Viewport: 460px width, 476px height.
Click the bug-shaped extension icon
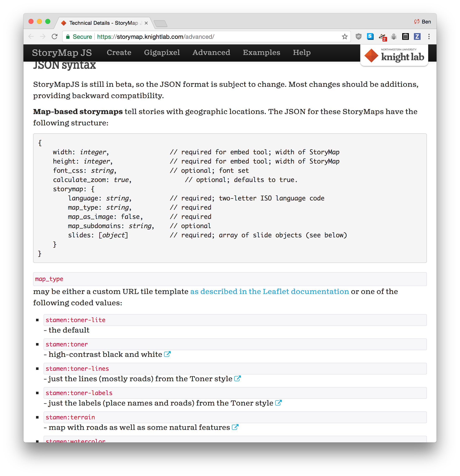394,36
